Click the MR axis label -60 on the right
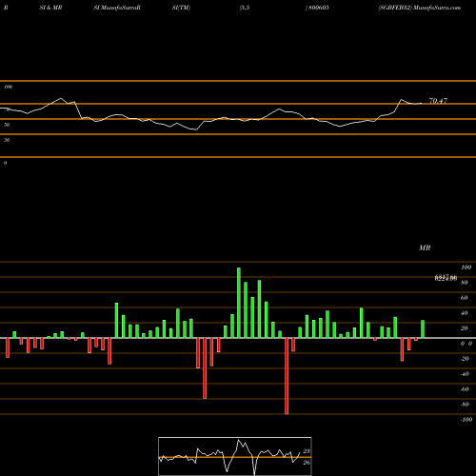 pos(465,389)
